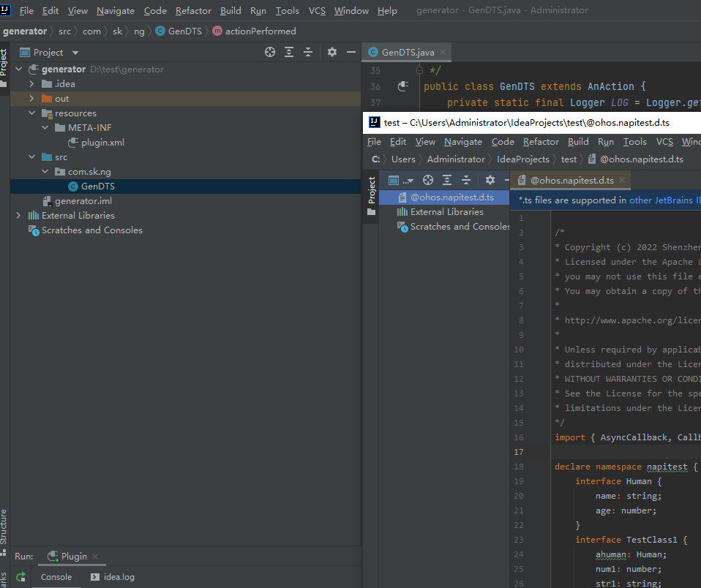701x588 pixels.
Task: Click Select Opened File icon in generator Project panel
Action: pos(269,52)
